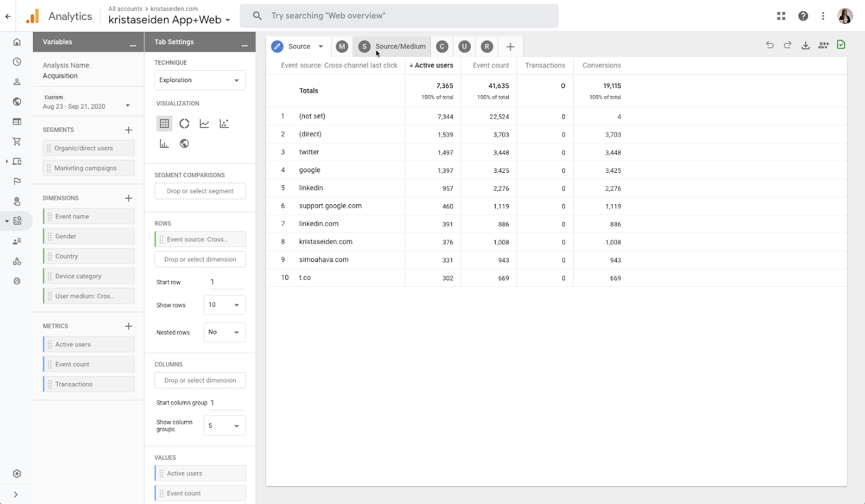Click the green checkmark status icon
This screenshot has width=865, height=504.
pyautogui.click(x=841, y=45)
